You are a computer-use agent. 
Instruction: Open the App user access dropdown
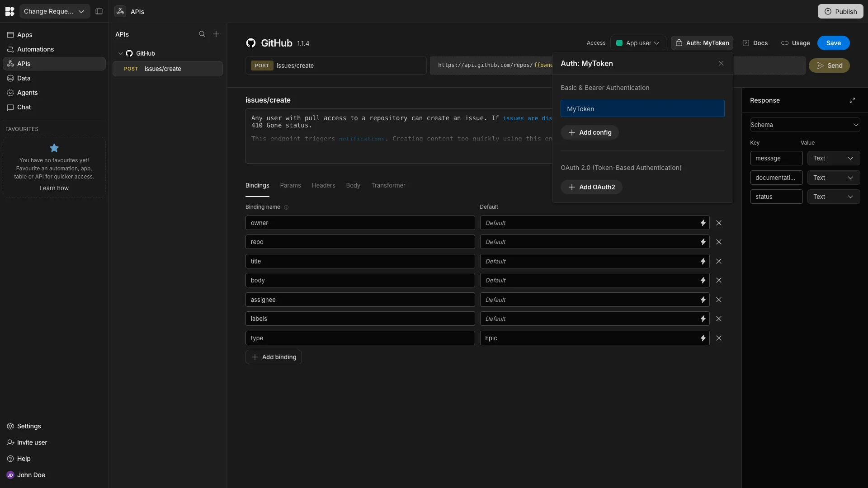[x=638, y=43]
